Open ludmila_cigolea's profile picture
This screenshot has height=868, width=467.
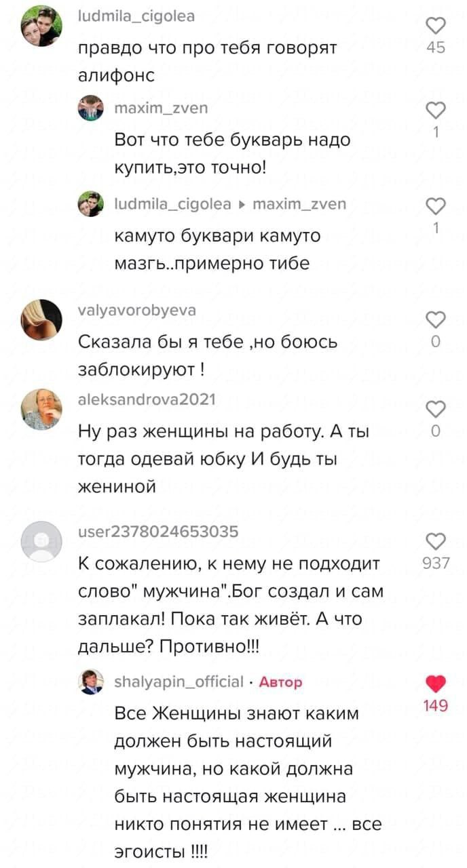pos(41,26)
